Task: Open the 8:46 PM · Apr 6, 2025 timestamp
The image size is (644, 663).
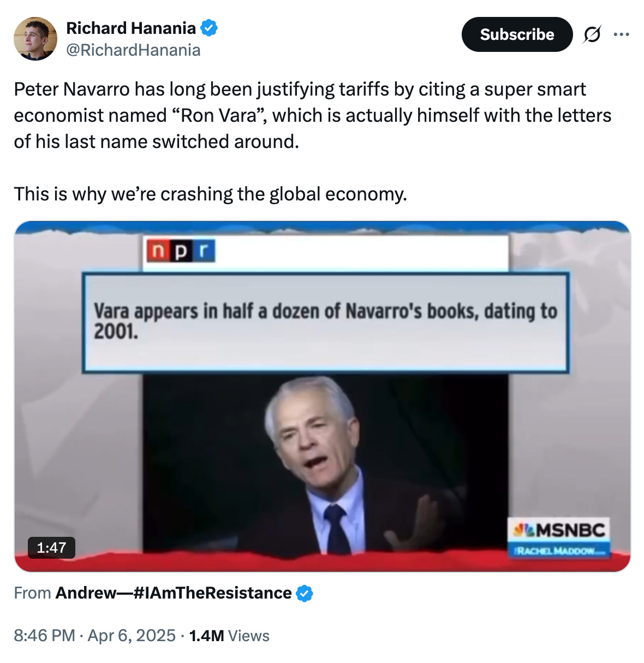Action: coord(95,636)
